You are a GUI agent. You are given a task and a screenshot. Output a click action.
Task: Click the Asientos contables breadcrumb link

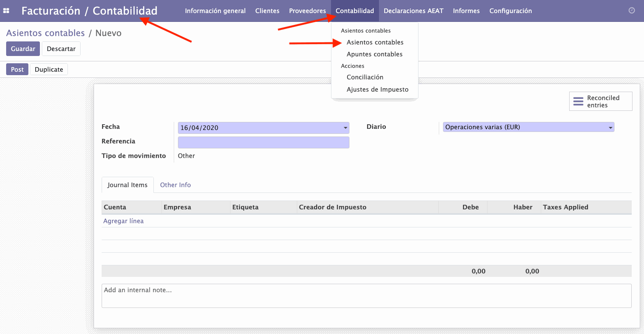(x=45, y=33)
